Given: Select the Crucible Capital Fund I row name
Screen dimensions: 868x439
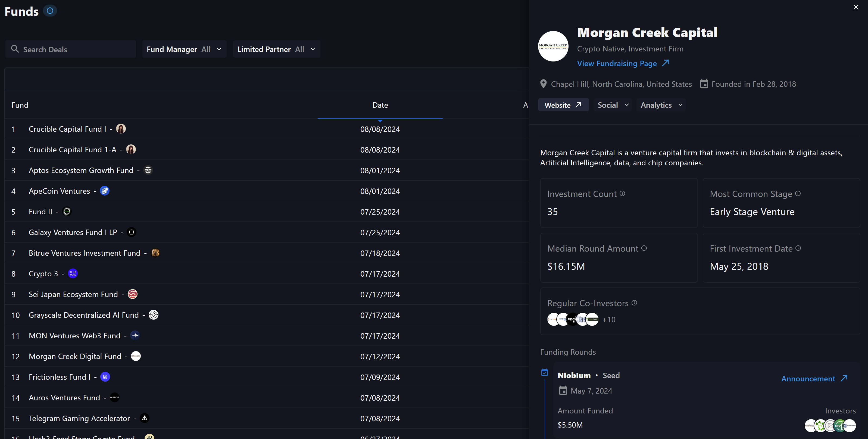Looking at the screenshot, I should click(67, 129).
